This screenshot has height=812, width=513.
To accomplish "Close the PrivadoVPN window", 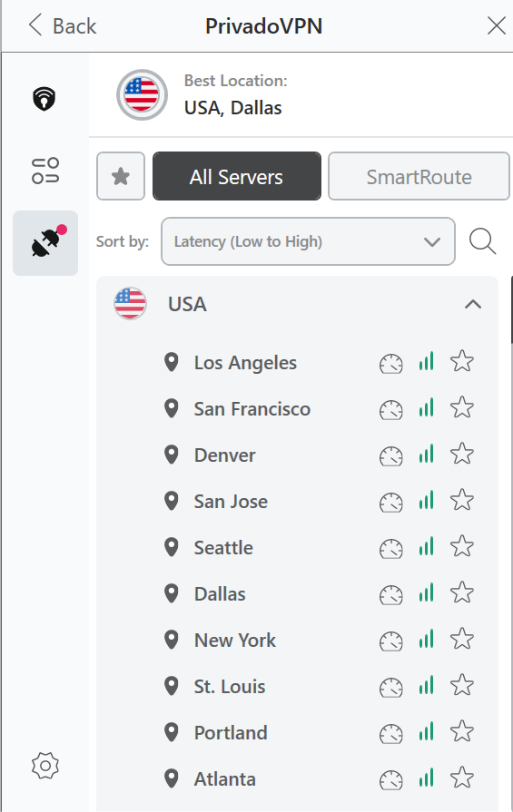I will click(497, 25).
